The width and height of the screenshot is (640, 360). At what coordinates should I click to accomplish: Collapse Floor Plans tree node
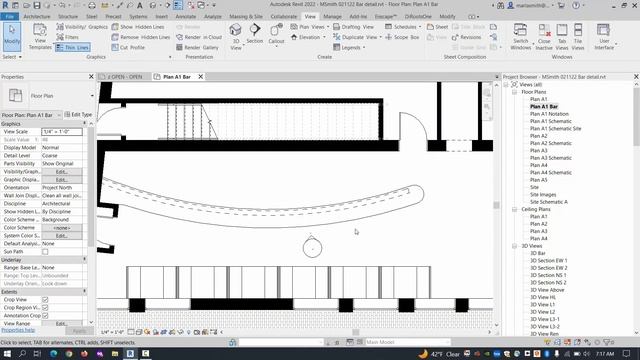click(x=514, y=92)
